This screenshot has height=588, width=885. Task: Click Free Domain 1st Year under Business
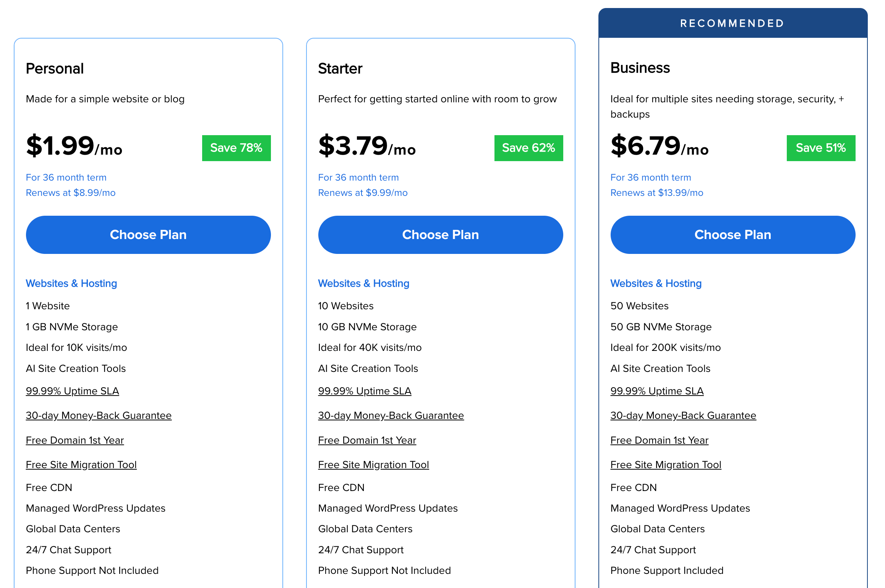pos(659,440)
